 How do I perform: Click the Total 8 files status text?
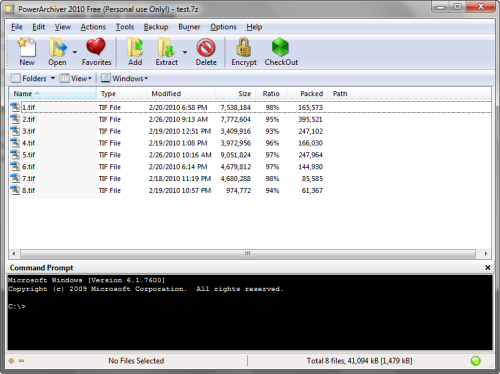click(x=359, y=361)
